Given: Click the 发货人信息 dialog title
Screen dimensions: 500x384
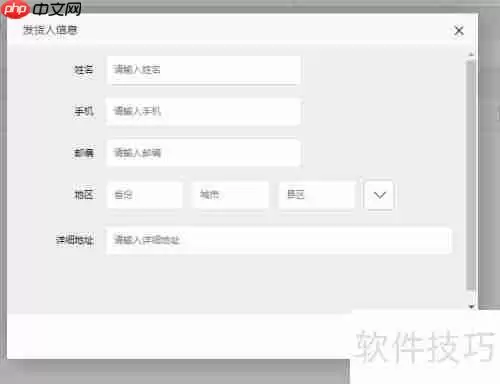Looking at the screenshot, I should tap(50, 30).
